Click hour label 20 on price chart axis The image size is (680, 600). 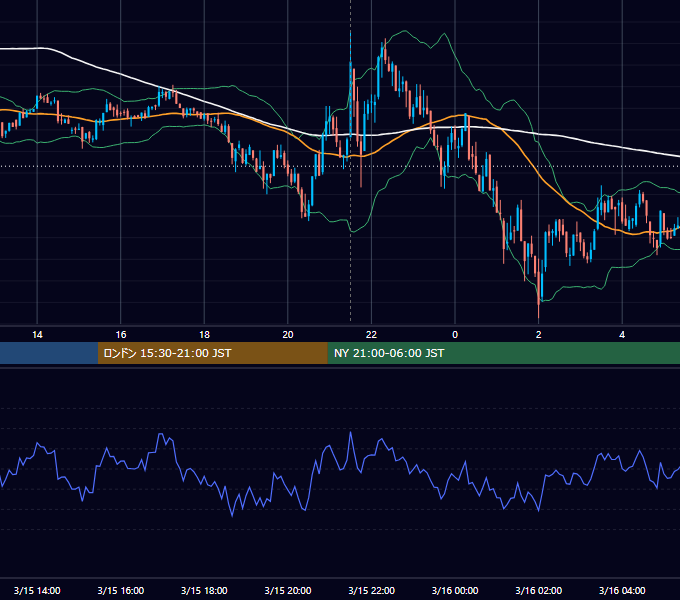288,335
